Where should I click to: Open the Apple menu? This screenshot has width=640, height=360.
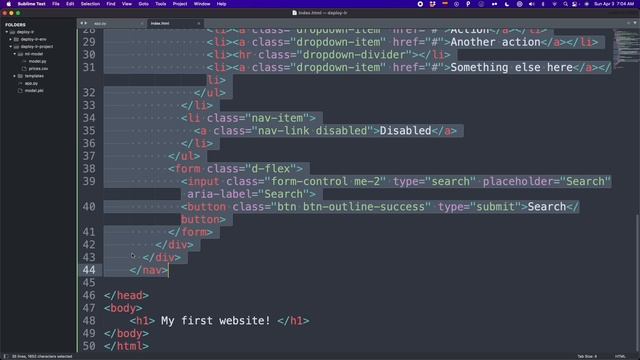click(9, 4)
